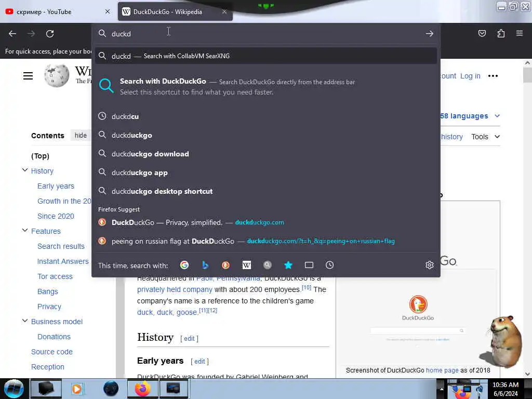The image size is (532, 399).
Task: Search this time with Wikipedia icon
Action: point(247,265)
